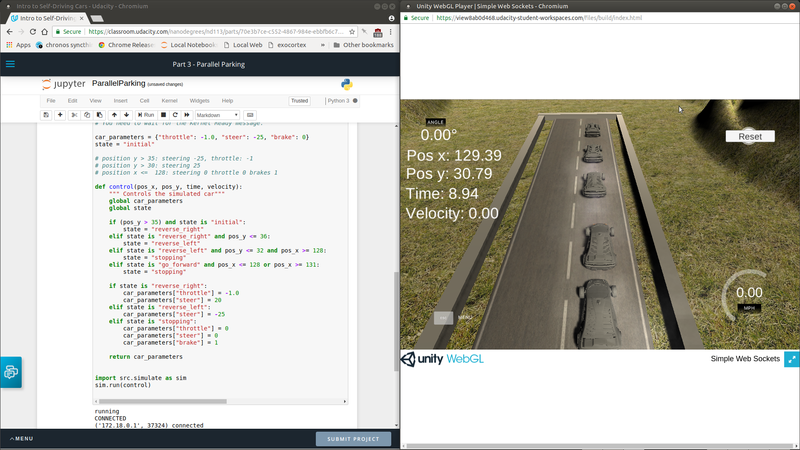Toggle fullscreen in the Unity WebGL player
The width and height of the screenshot is (800, 450).
pyautogui.click(x=791, y=359)
